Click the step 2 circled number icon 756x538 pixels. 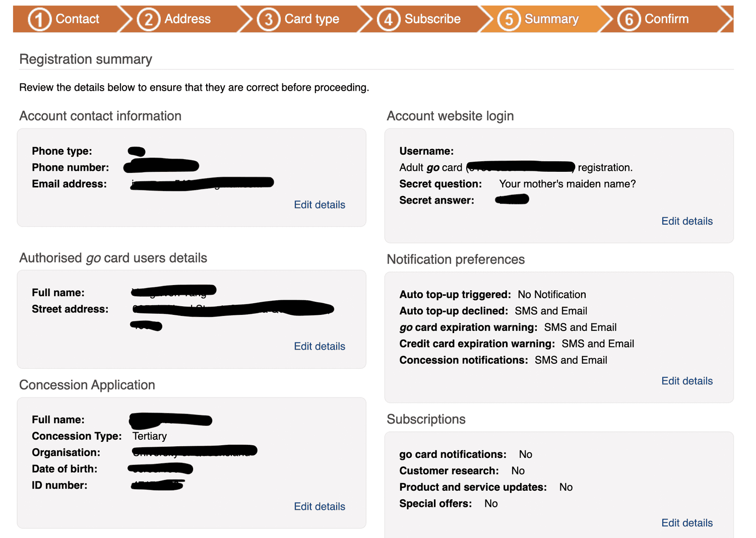point(149,20)
